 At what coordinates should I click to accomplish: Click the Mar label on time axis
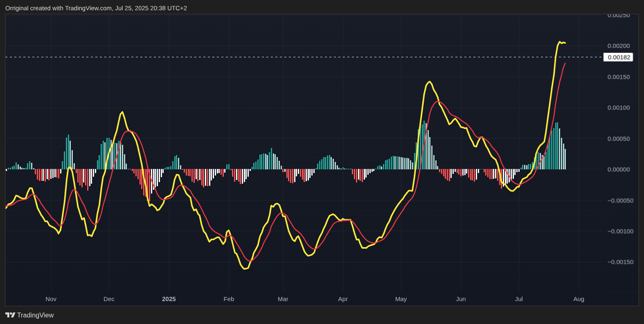pyautogui.click(x=283, y=299)
